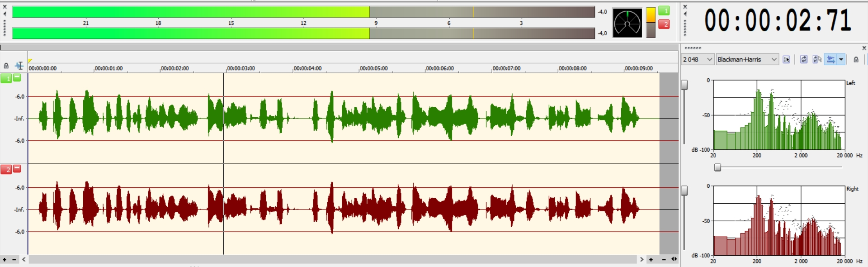The width and height of the screenshot is (868, 267).
Task: Click the spectrum analysis settings icon
Action: (x=786, y=60)
